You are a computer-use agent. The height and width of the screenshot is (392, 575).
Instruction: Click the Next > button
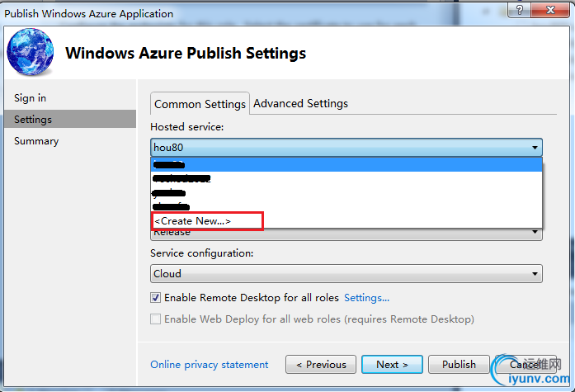click(392, 365)
